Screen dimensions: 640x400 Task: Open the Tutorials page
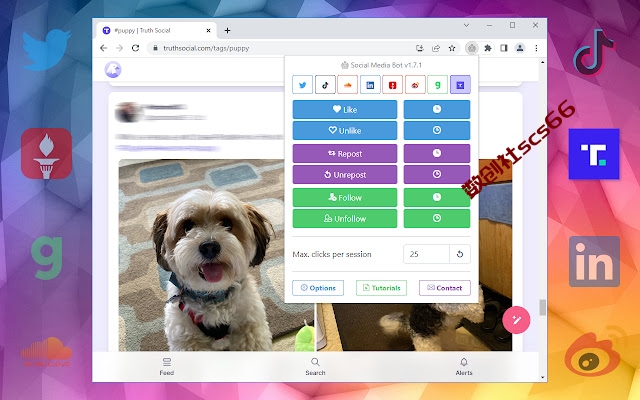(x=382, y=288)
